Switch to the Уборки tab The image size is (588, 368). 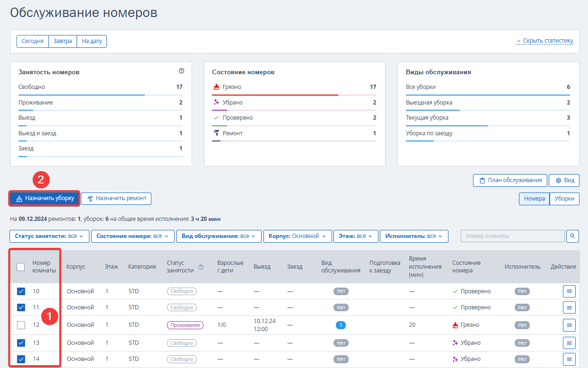564,199
